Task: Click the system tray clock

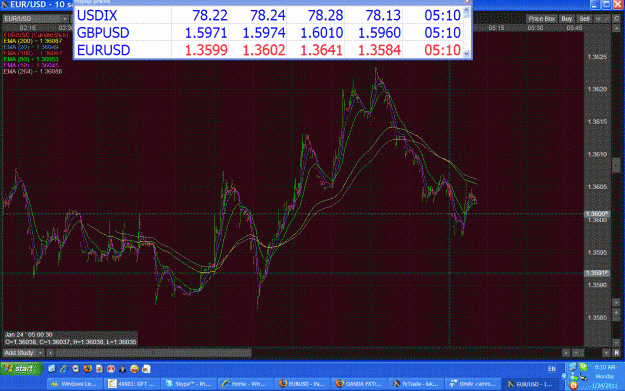Action: point(605,376)
